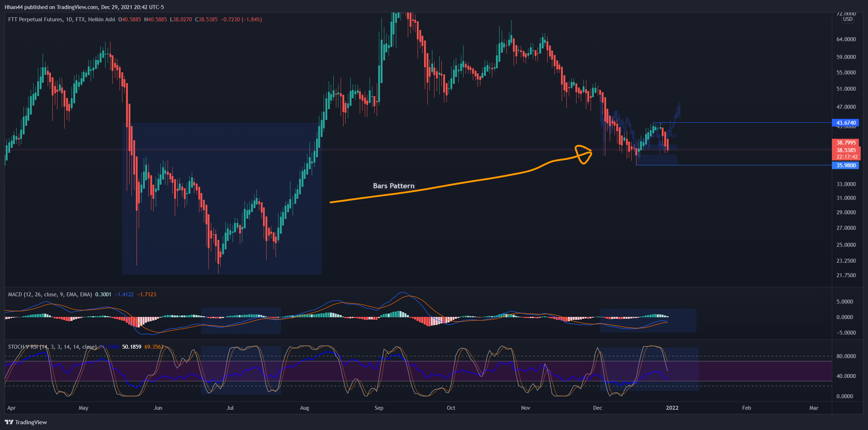
Task: Click the 22:17:42 bar countdown label
Action: tap(846, 157)
